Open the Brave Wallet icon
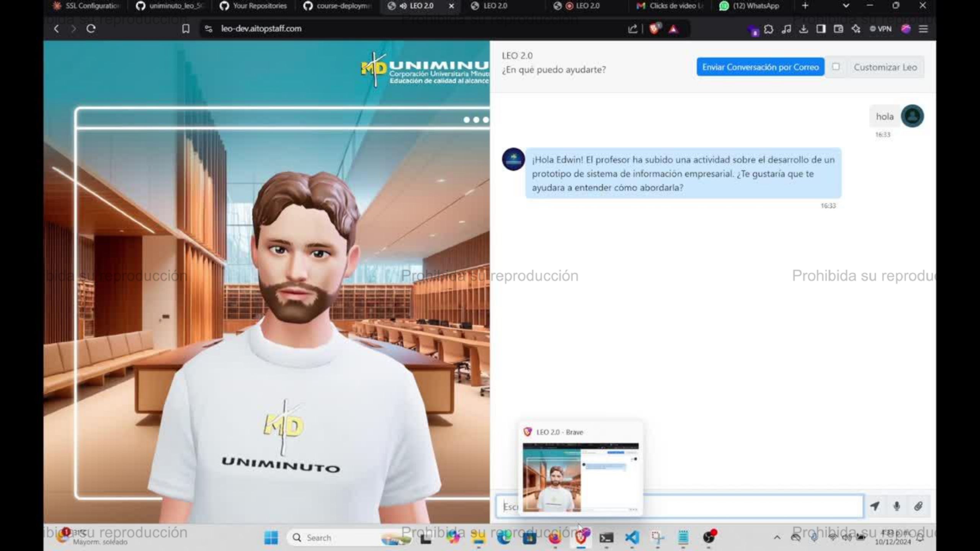The width and height of the screenshot is (980, 551). [x=838, y=29]
